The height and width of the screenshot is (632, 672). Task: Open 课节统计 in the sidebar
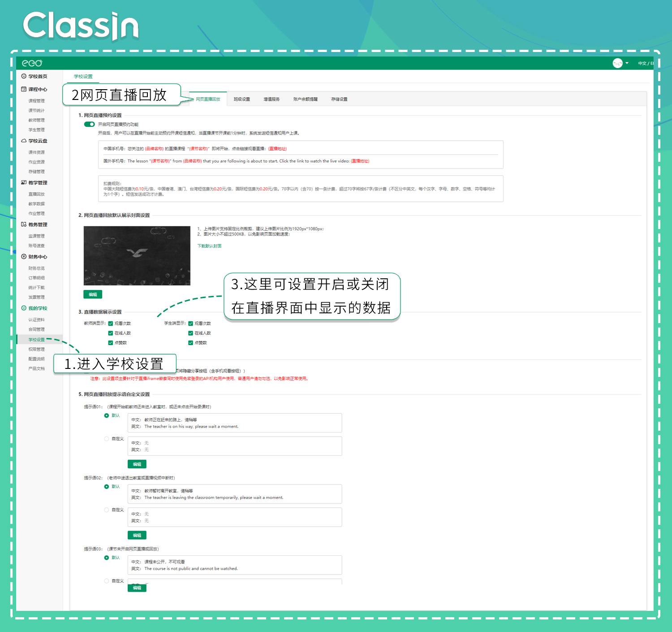(x=36, y=110)
